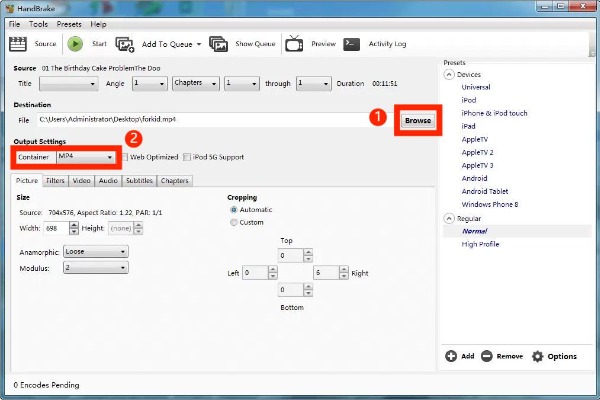Open the Tools menu

pos(38,24)
